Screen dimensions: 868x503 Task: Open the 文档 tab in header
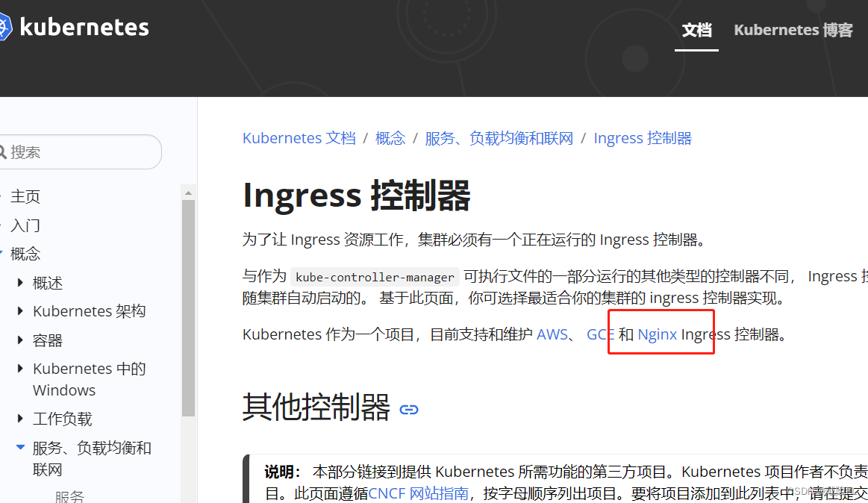click(696, 30)
